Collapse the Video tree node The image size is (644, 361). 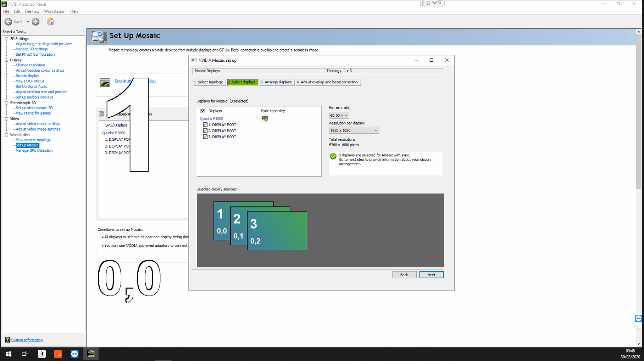pos(7,119)
